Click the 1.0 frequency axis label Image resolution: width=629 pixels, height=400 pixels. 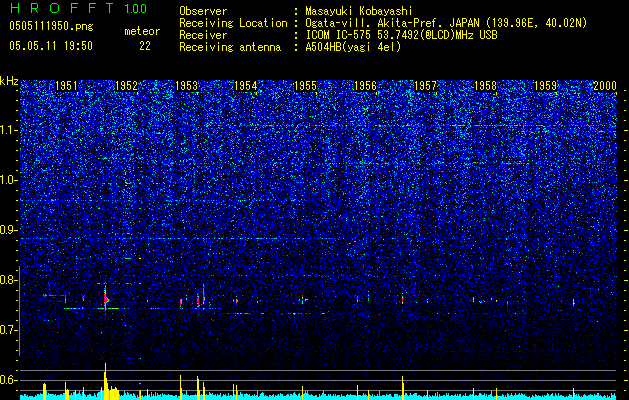tap(8, 180)
